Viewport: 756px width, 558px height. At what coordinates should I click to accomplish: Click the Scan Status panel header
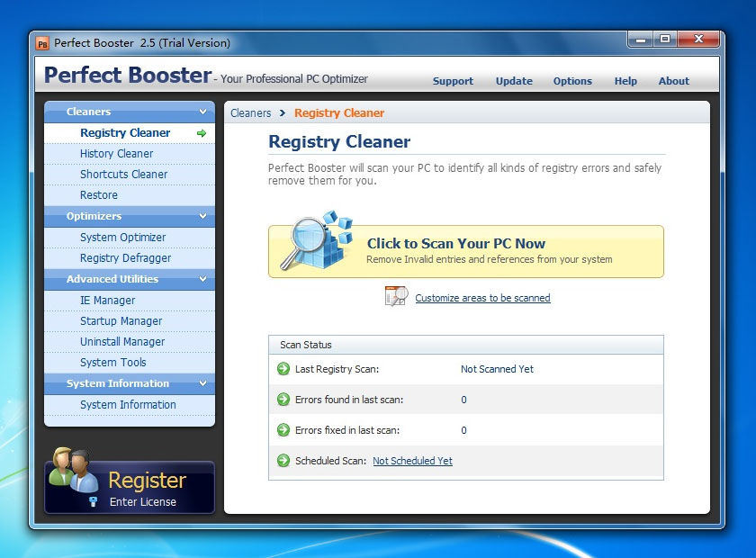coord(466,345)
